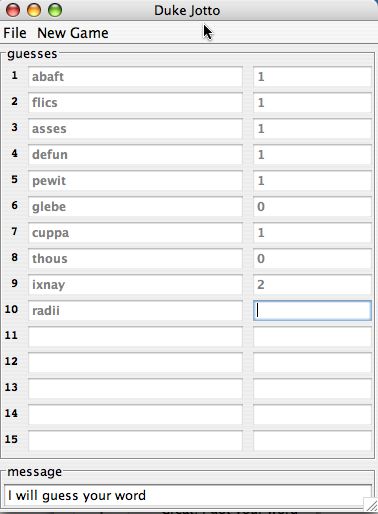Click the guess field containing glebe

pyautogui.click(x=135, y=207)
